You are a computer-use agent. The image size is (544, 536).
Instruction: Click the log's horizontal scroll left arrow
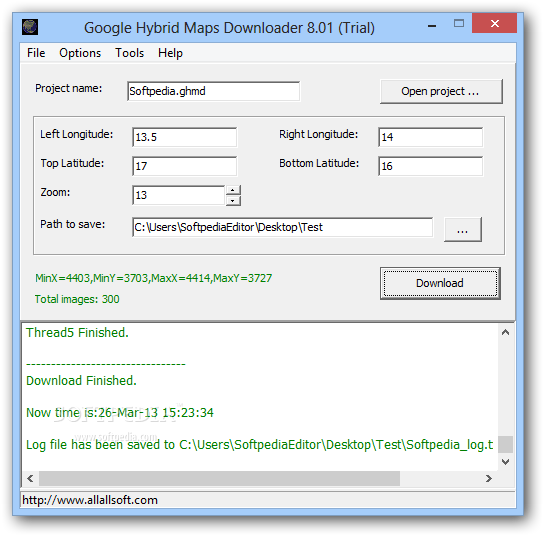point(31,478)
